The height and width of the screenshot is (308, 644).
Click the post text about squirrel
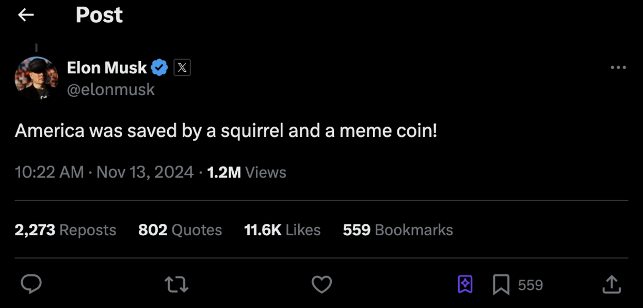(x=226, y=131)
